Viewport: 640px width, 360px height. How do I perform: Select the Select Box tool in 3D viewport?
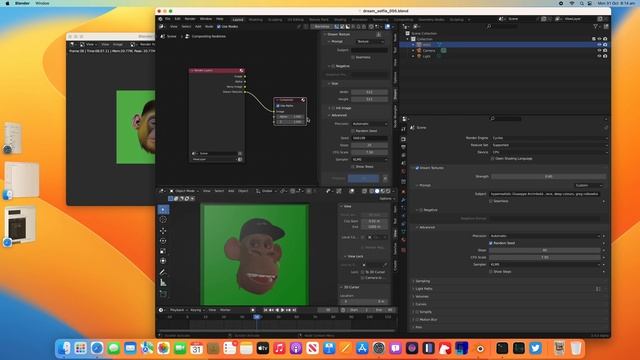pos(163,209)
